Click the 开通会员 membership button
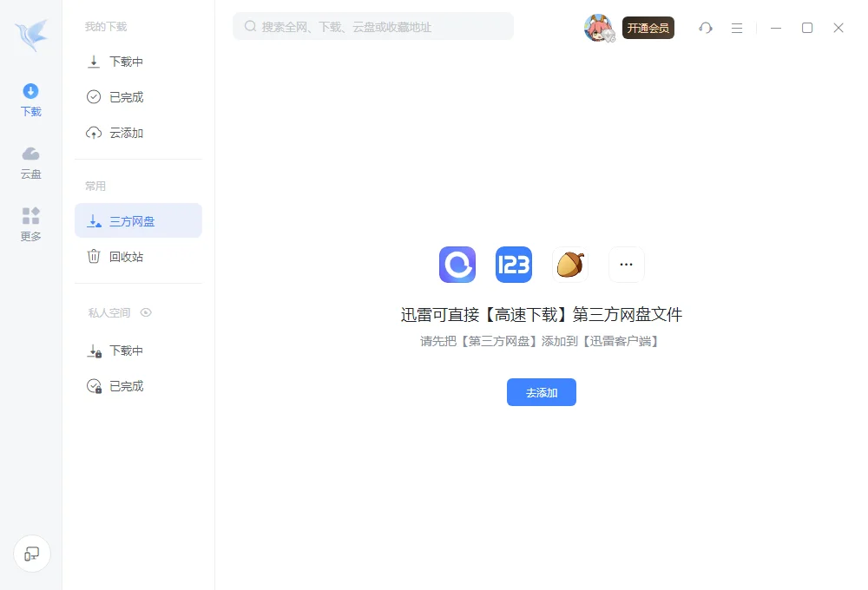The height and width of the screenshot is (590, 868). [648, 29]
